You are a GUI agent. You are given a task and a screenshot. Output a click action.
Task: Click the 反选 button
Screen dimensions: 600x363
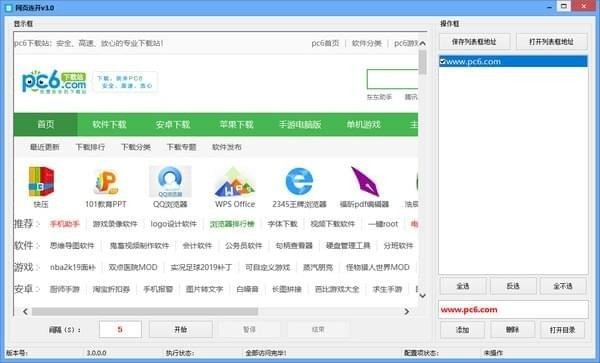[513, 286]
